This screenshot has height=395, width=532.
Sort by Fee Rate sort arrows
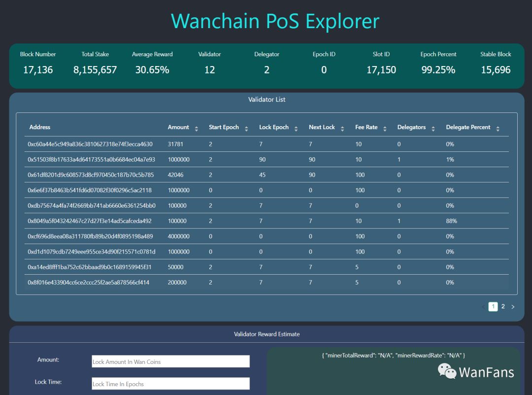385,128
